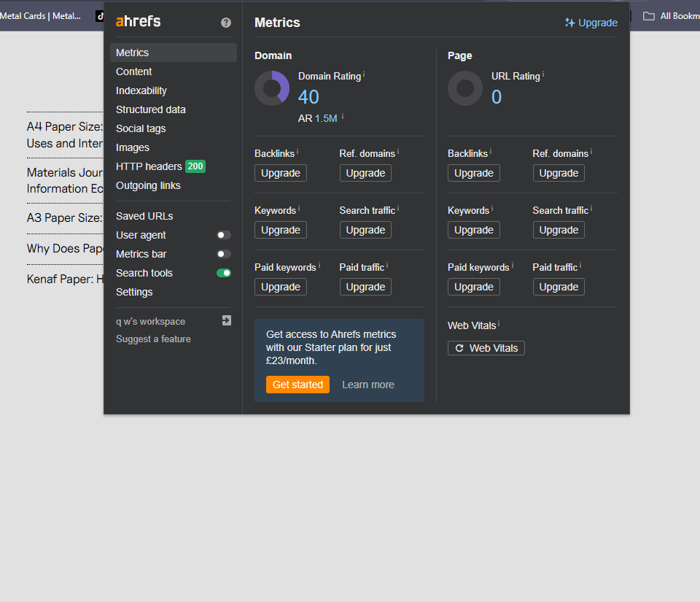
Task: Click the Get started button
Action: [x=297, y=385]
